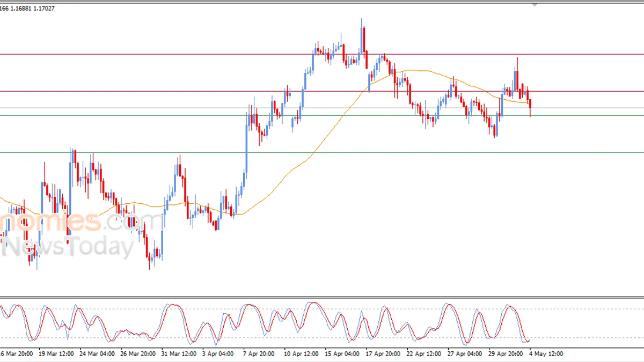This screenshot has height=362, width=644.
Task: Select the upper green horizontal support line
Action: pyautogui.click(x=322, y=115)
